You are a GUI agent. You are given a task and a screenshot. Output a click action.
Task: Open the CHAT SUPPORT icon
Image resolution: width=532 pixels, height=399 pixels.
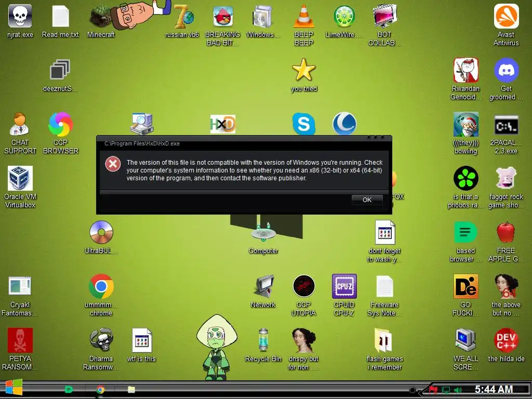tap(20, 124)
